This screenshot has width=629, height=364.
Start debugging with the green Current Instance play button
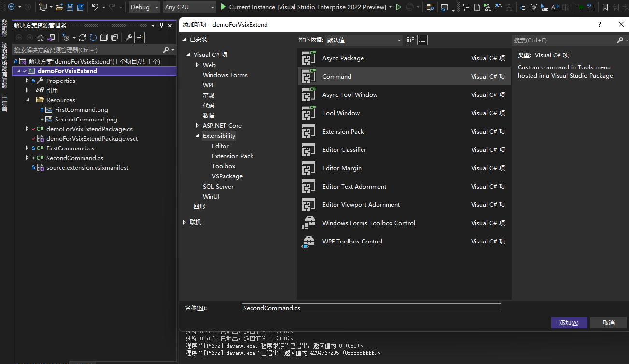coord(223,7)
